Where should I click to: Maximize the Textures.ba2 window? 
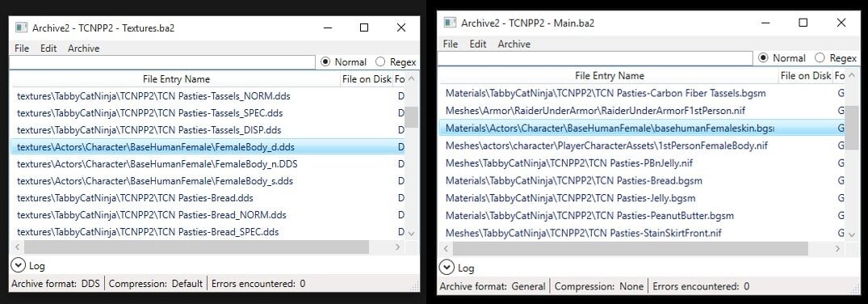tap(363, 27)
